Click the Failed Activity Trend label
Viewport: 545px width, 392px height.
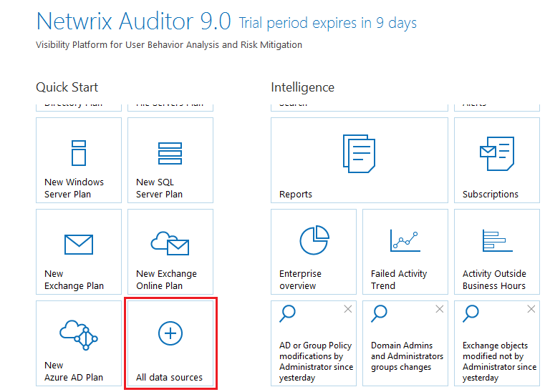399,280
